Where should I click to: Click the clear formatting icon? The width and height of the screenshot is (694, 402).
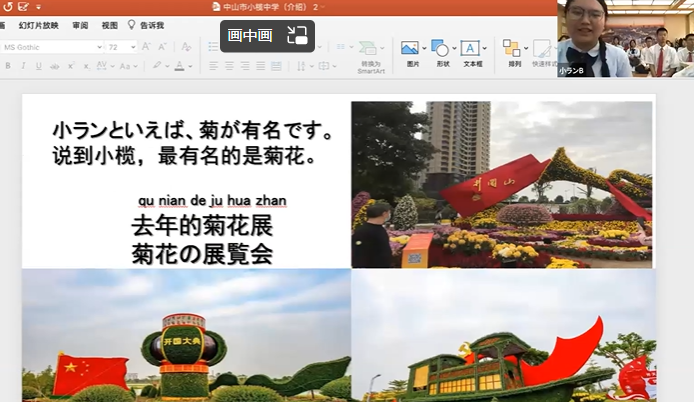[186, 47]
